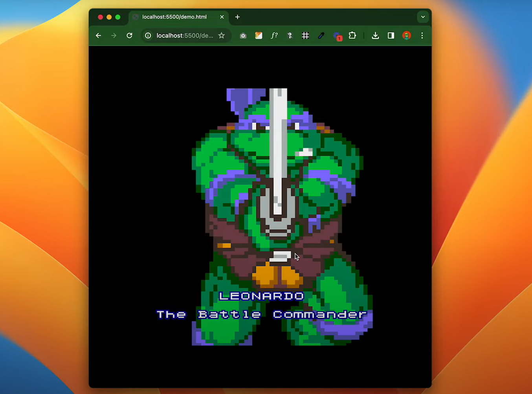Screen dimensions: 532x394
Task: Maximize the browser with green button
Action: (x=118, y=17)
